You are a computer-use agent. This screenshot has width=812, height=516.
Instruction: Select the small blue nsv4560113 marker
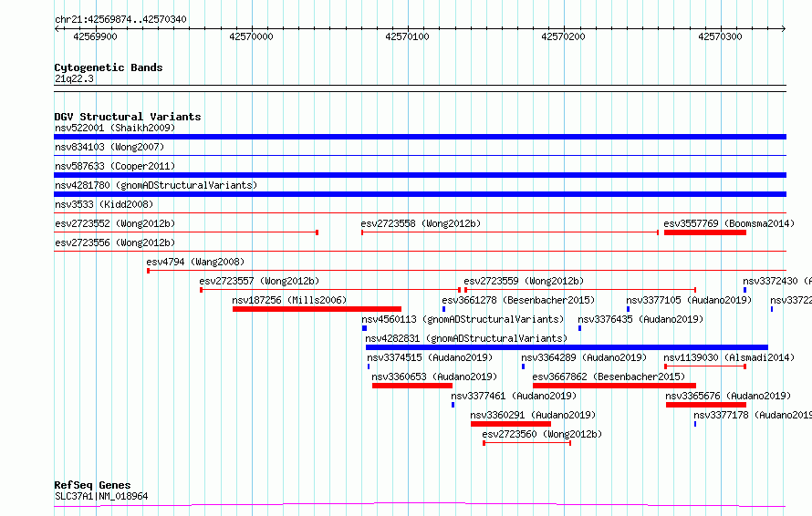365,328
